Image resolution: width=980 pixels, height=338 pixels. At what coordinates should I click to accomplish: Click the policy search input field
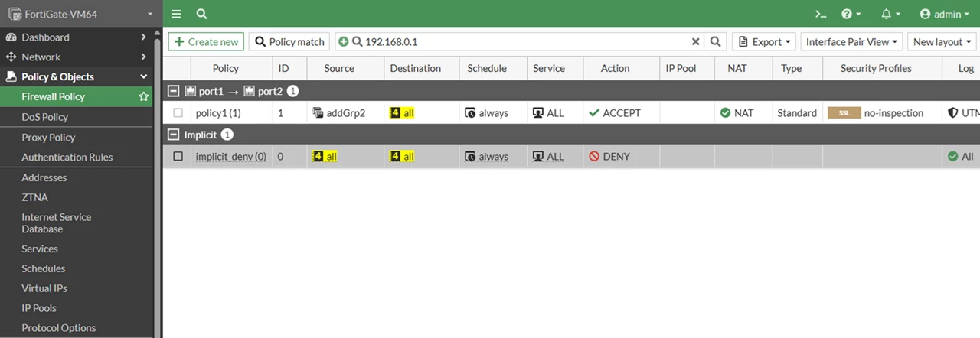pos(526,42)
